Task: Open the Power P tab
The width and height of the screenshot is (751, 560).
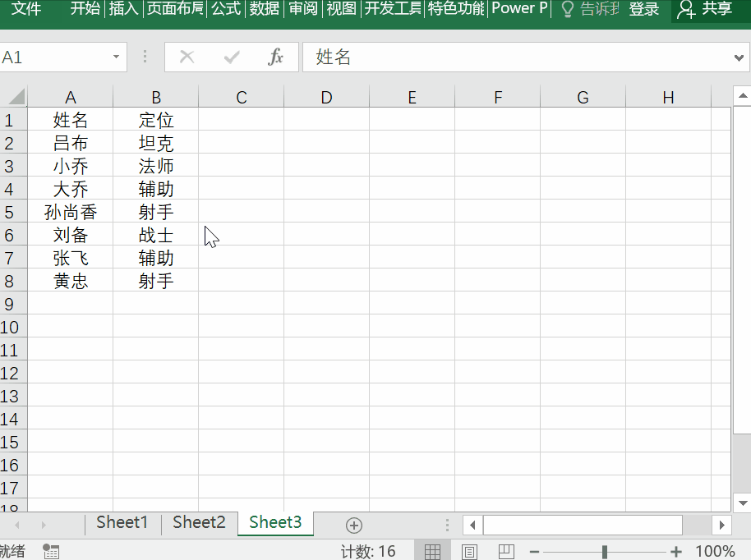Action: pos(519,8)
